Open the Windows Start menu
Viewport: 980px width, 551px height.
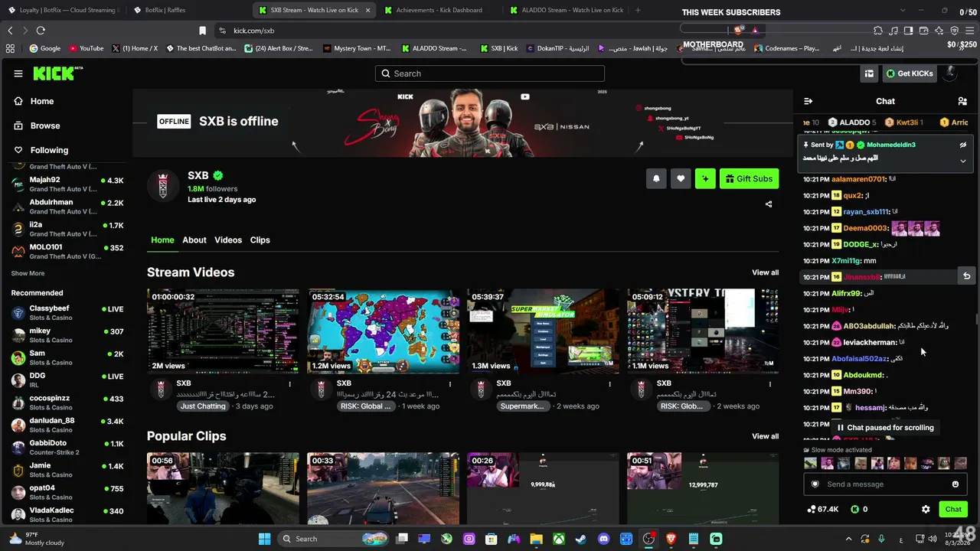pos(265,539)
